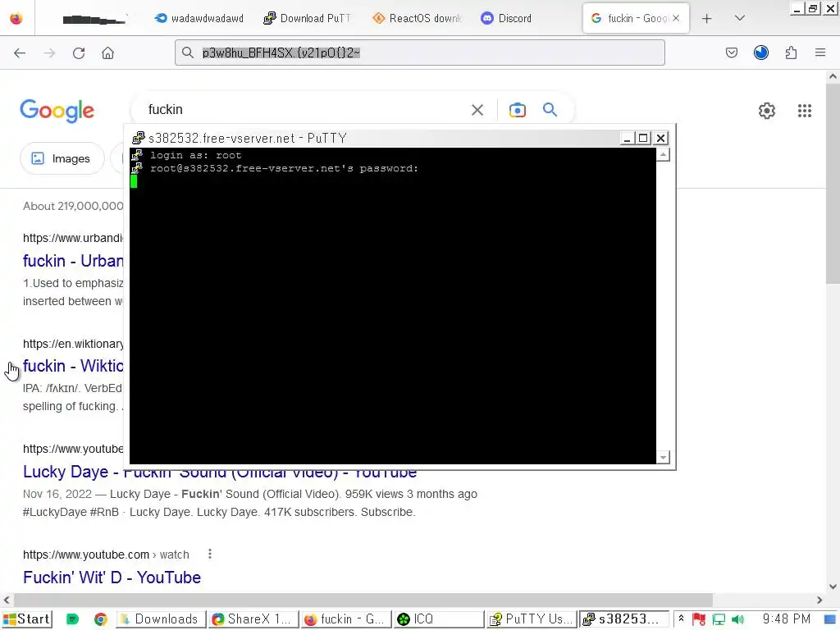The image size is (840, 630).
Task: Click the red flag tray icon
Action: click(699, 620)
